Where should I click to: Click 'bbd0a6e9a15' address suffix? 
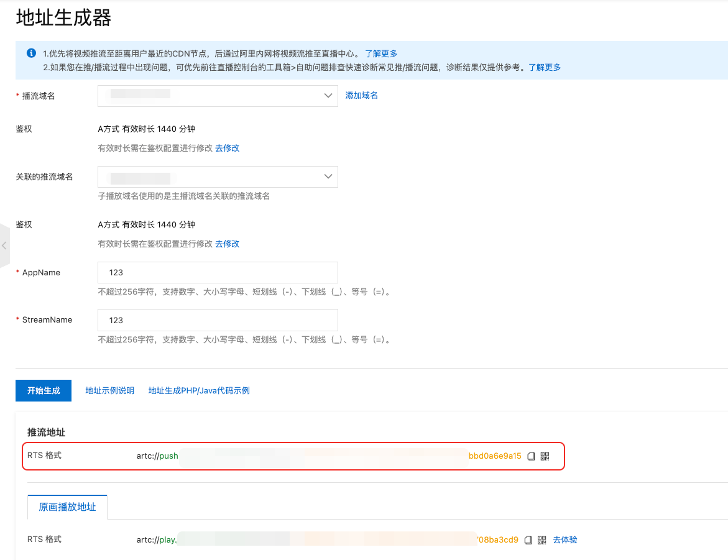point(495,456)
